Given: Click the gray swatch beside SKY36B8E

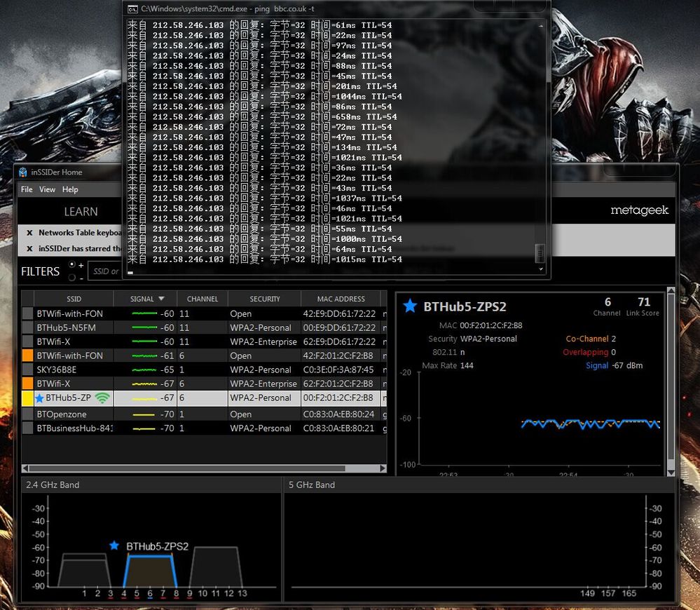Looking at the screenshot, I should coord(28,370).
